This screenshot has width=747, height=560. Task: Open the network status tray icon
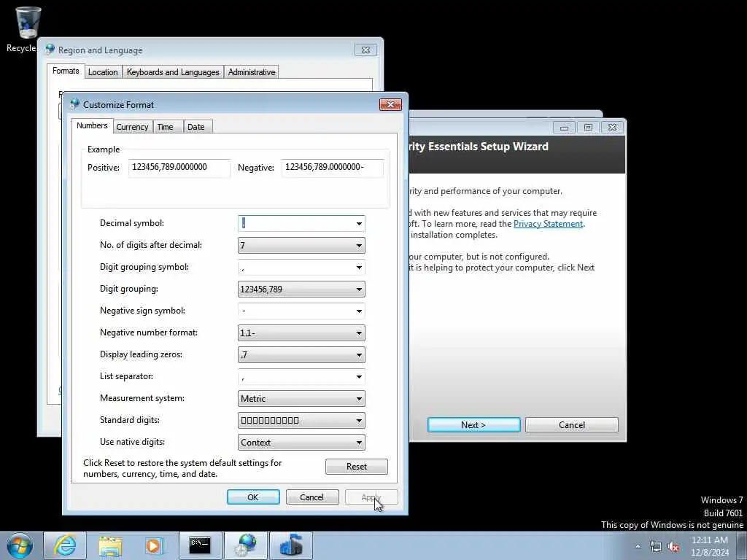[x=656, y=546]
